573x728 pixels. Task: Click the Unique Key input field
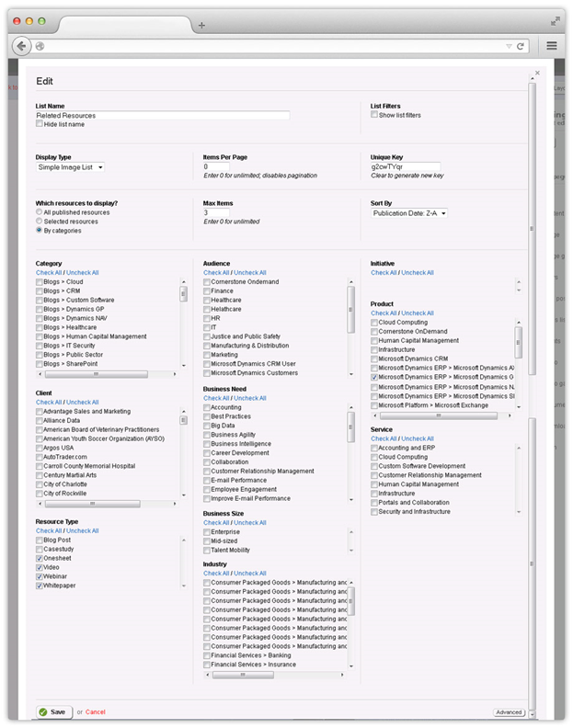[406, 166]
